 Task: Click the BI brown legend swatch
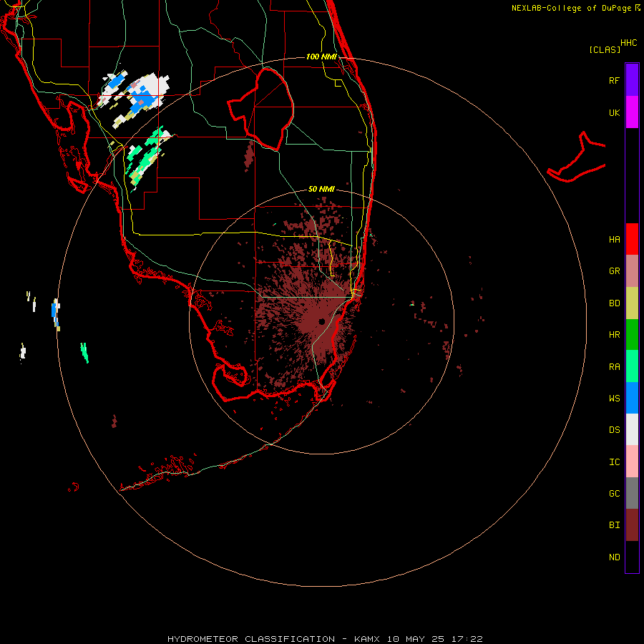pyautogui.click(x=632, y=525)
